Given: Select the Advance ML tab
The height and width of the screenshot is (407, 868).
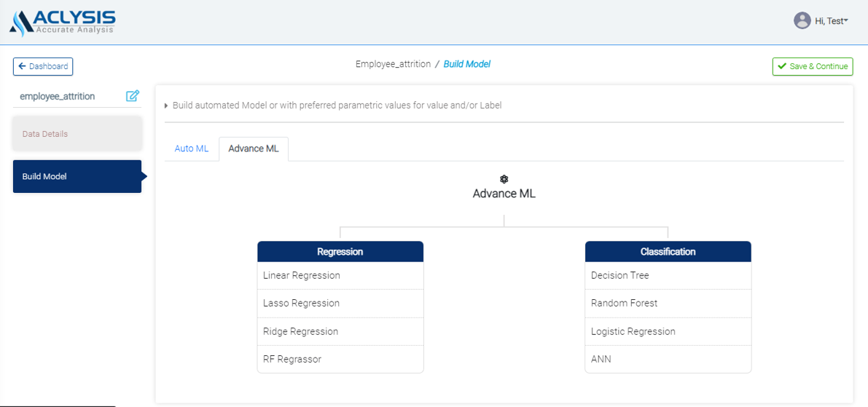Looking at the screenshot, I should tap(253, 149).
